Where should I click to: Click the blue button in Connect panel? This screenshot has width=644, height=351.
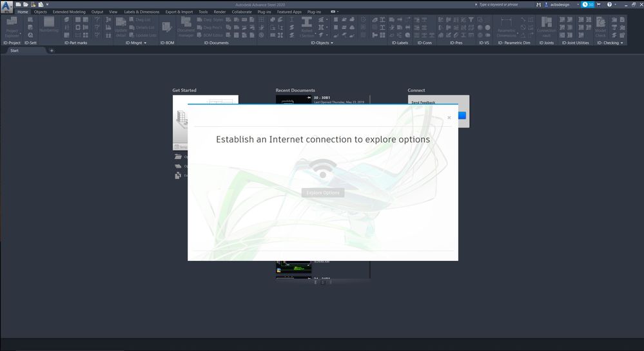pyautogui.click(x=462, y=115)
